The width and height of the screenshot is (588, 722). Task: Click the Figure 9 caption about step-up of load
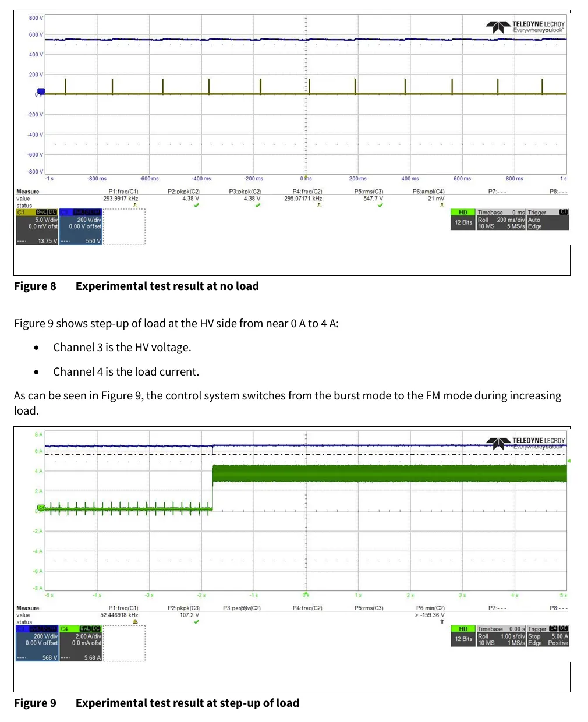[x=187, y=703]
